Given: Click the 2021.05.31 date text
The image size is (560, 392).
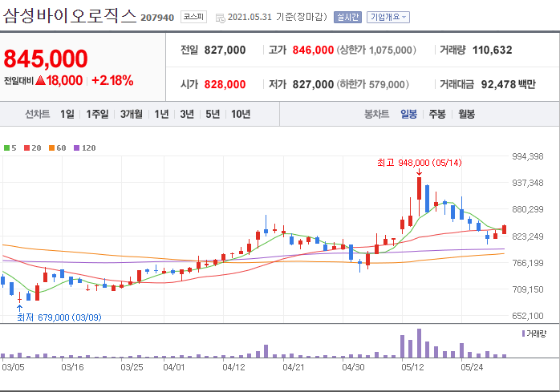Looking at the screenshot, I should click(250, 17).
